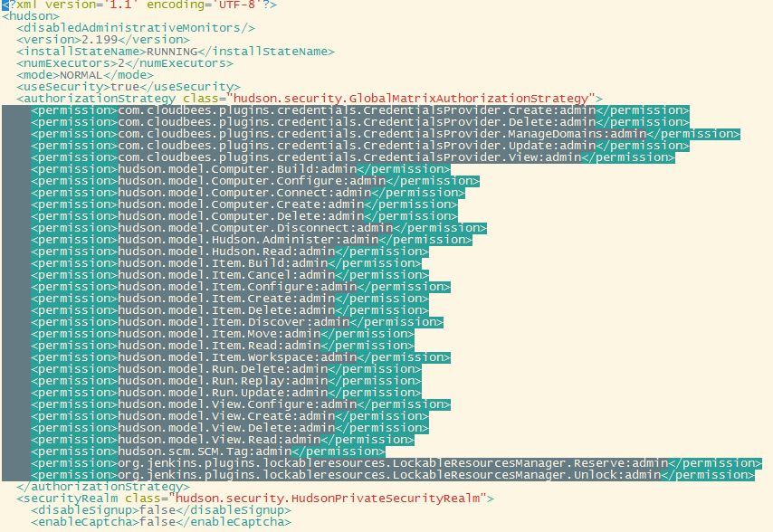
Task: Click the opening hudson tag
Action: (x=31, y=16)
